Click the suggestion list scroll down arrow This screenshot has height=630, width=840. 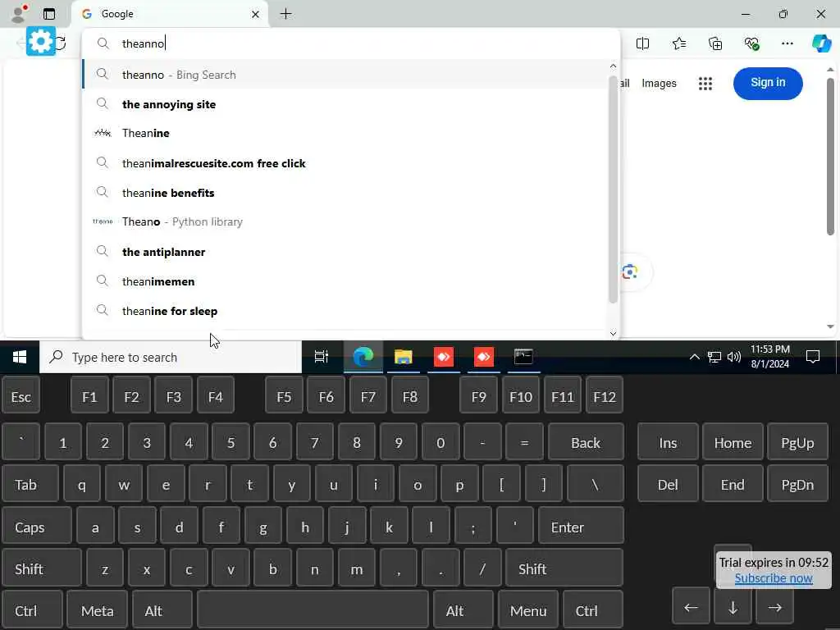pos(614,333)
